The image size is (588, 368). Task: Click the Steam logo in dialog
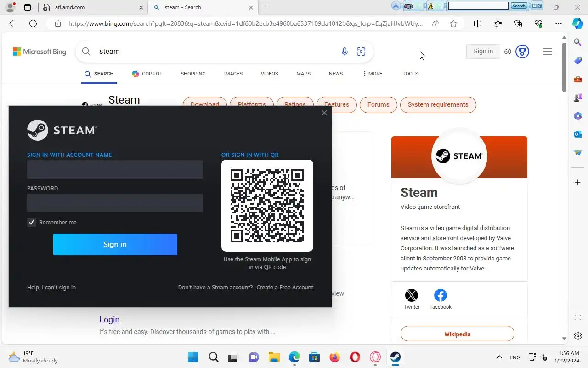[62, 130]
